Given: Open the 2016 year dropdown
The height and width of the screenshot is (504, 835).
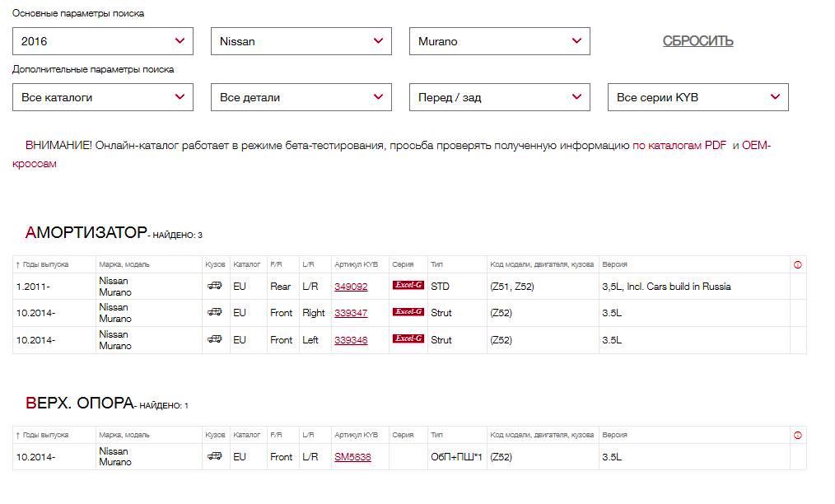Looking at the screenshot, I should [103, 41].
